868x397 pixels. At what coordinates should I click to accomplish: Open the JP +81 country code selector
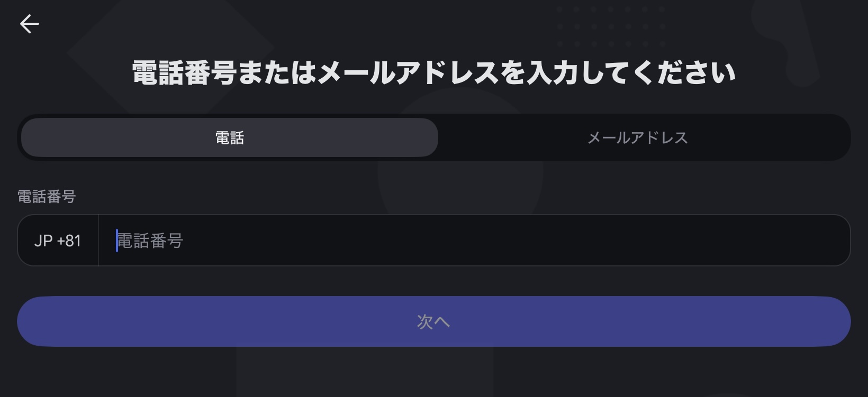58,241
